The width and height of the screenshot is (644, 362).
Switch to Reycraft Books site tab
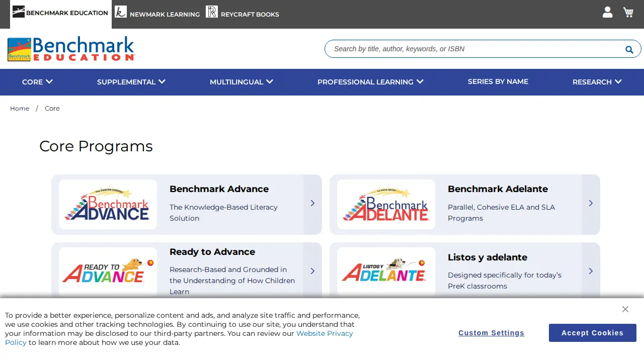click(243, 14)
